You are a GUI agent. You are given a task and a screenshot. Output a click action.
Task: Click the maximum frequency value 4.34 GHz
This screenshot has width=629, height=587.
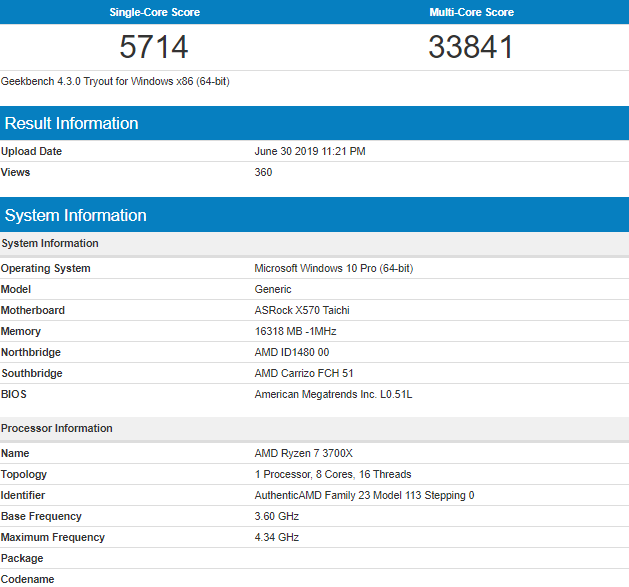(x=277, y=537)
